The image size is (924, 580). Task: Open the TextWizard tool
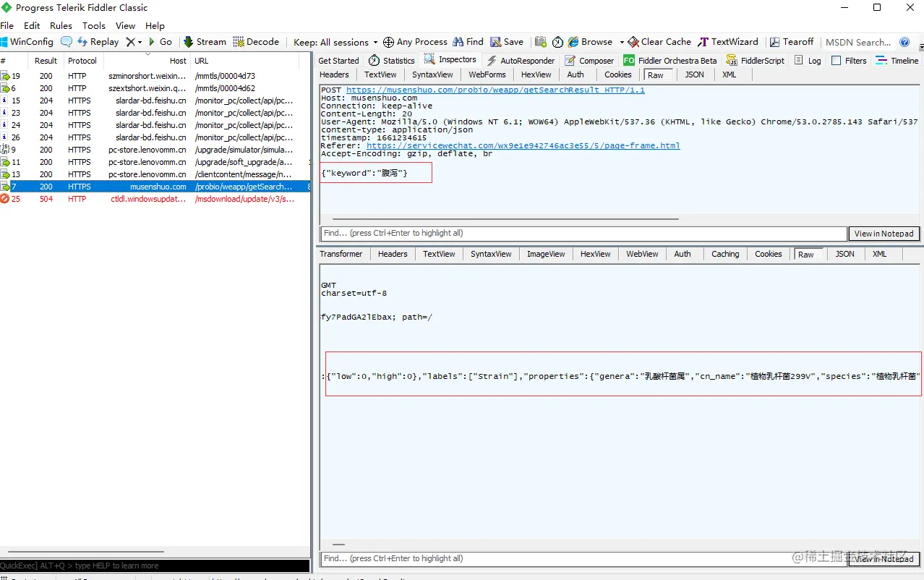tap(728, 42)
